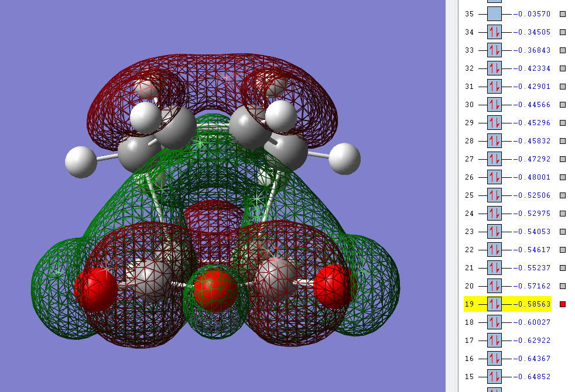The height and width of the screenshot is (392, 575).
Task: Click the electron-pair box of orbital 15
Action: (x=494, y=377)
